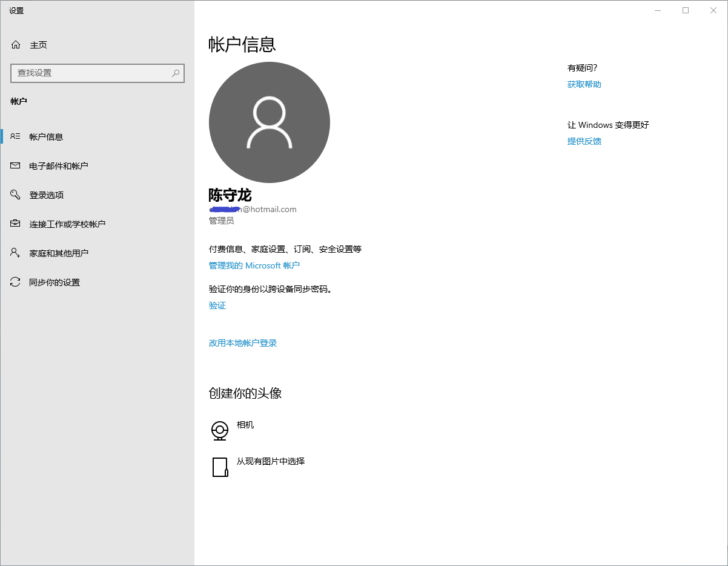
Task: Select 家庭和其他用户 in the sidebar
Action: (59, 253)
